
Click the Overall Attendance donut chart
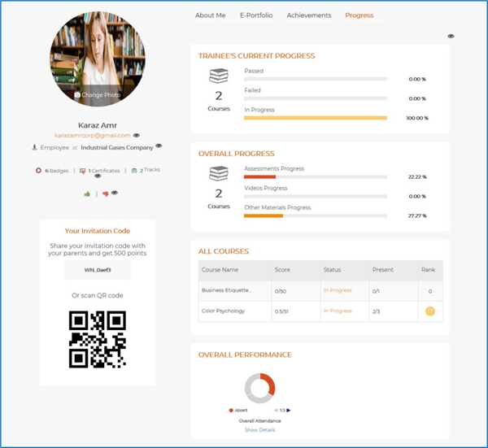tap(260, 389)
